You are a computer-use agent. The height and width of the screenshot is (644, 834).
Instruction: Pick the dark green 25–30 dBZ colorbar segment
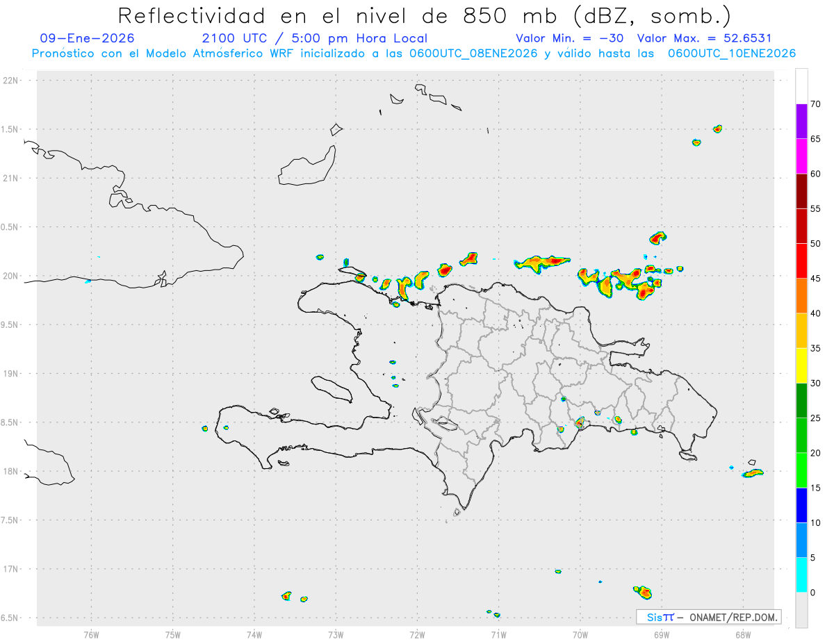pyautogui.click(x=801, y=401)
